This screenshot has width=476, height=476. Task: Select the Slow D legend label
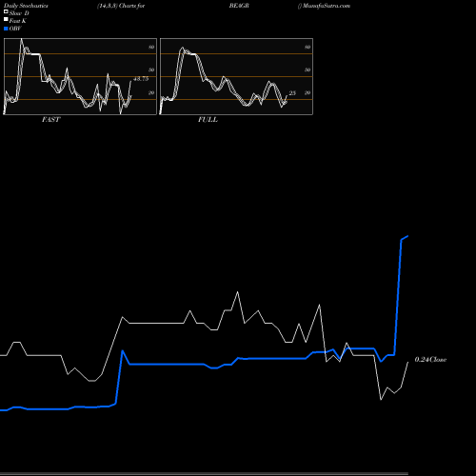19,13
